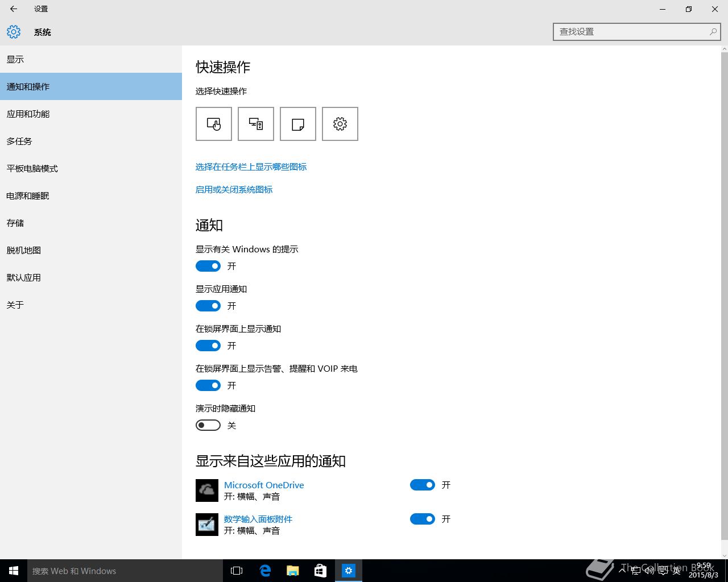Click the Settings app taskbar button
The width and height of the screenshot is (728, 582).
tap(349, 571)
